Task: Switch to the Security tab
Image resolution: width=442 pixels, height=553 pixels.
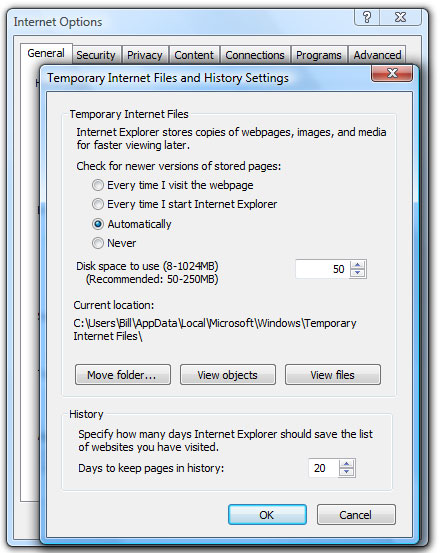Action: pyautogui.click(x=96, y=55)
